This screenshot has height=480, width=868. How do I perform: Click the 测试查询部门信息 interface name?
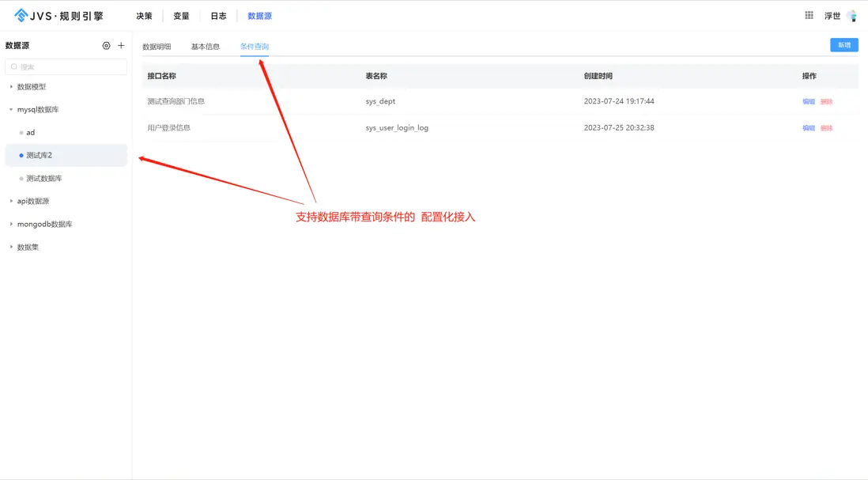[x=175, y=101]
